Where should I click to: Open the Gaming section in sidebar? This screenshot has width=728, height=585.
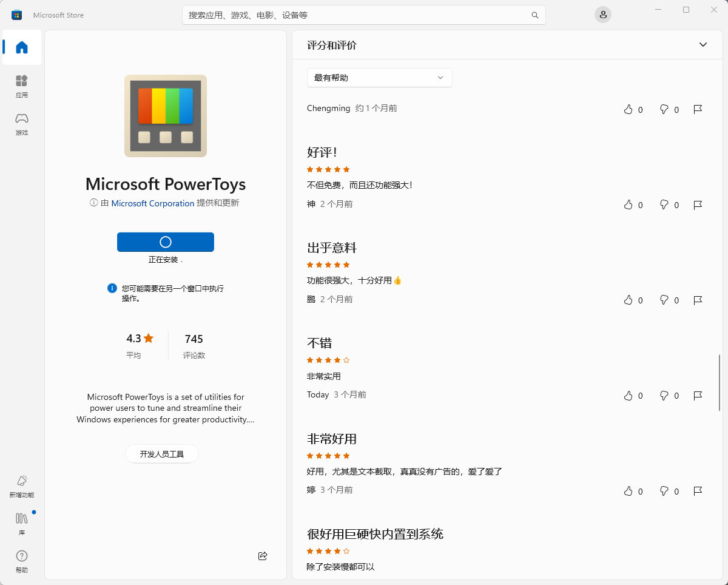22,123
